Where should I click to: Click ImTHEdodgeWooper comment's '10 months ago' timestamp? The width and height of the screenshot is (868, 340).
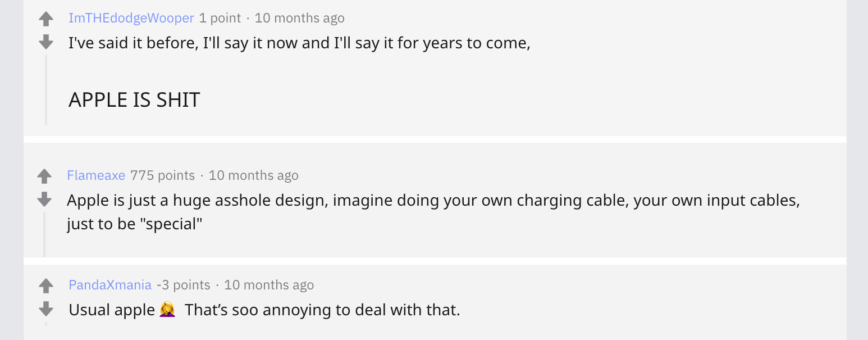pyautogui.click(x=299, y=18)
